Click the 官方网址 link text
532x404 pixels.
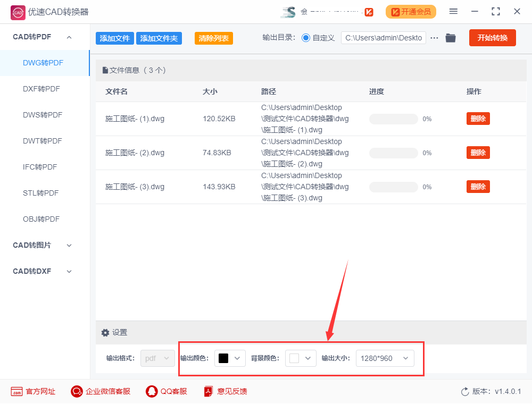[x=40, y=391]
